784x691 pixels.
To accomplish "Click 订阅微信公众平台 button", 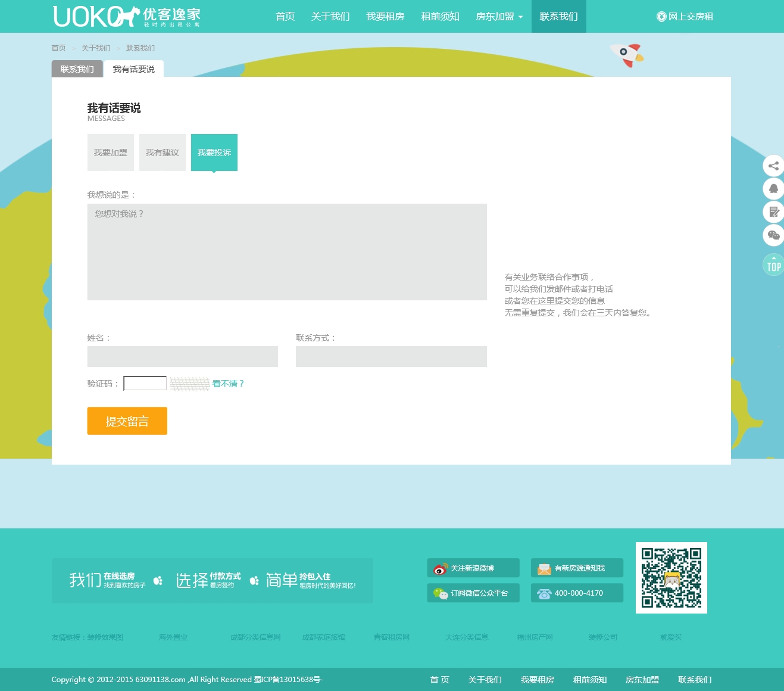I will 473,593.
